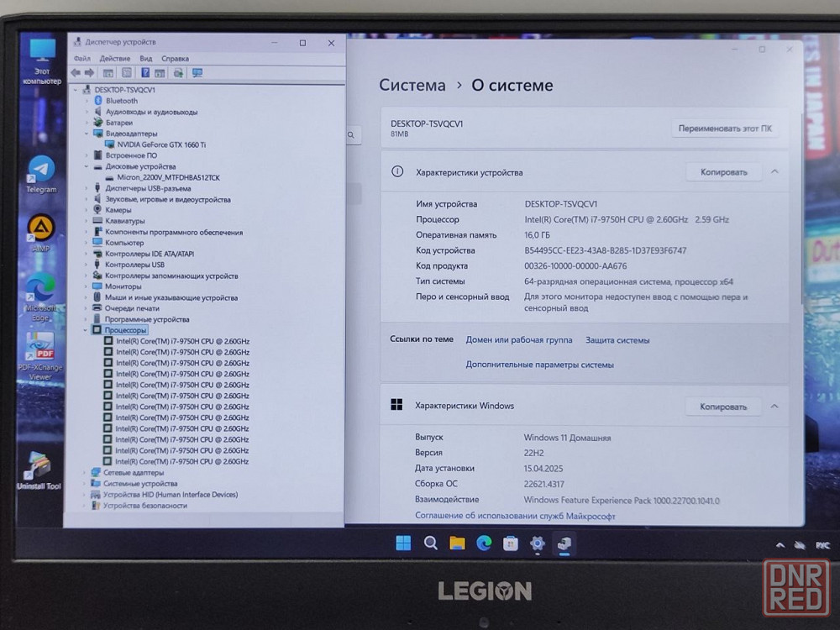This screenshot has width=840, height=630.
Task: Open Этот компьютер desktop icon
Action: tap(42, 61)
